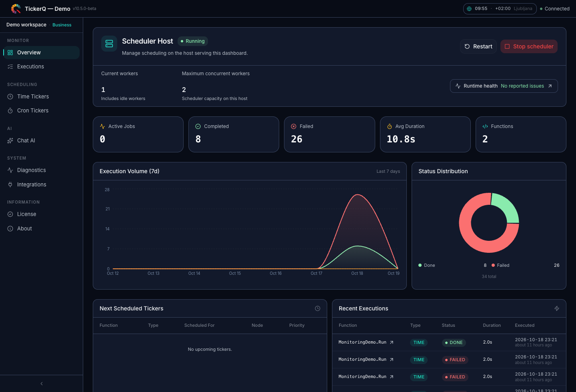Click the Scheduler Host server icon
Screen dimensions: 576x392
point(109,44)
